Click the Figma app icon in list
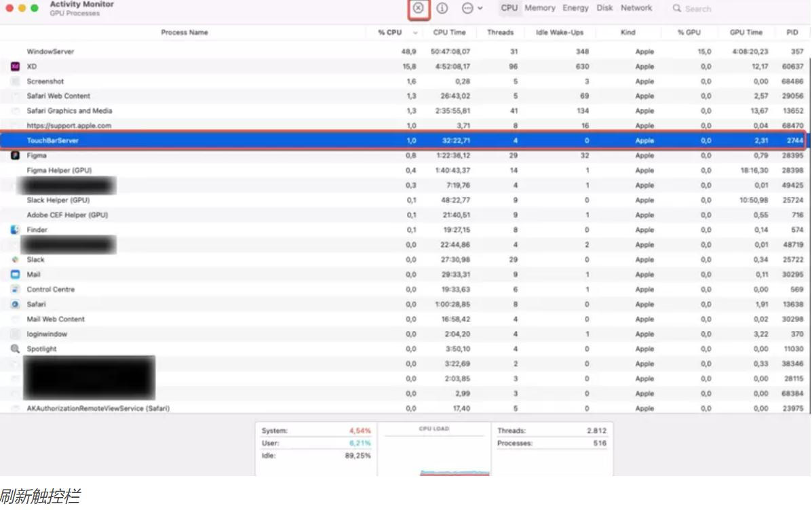 click(x=15, y=155)
